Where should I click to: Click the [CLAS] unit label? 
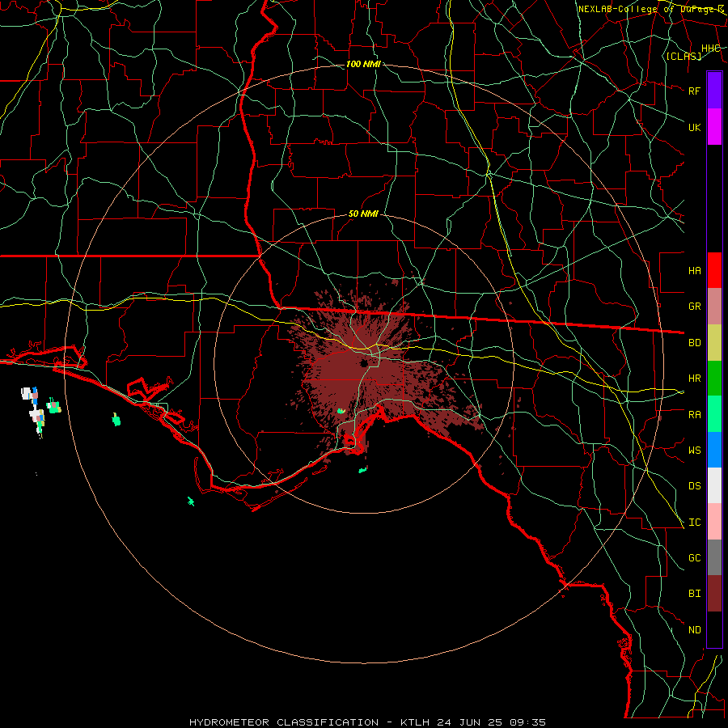(x=684, y=56)
